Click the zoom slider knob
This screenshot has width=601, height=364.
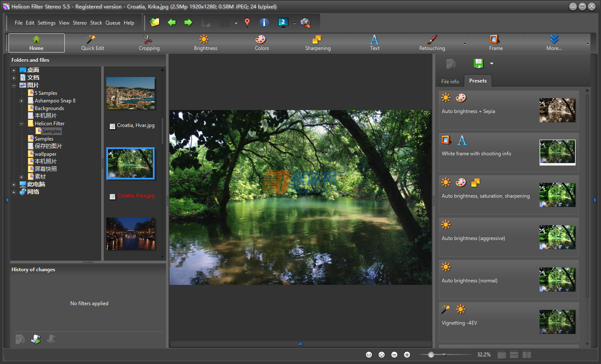tap(431, 355)
